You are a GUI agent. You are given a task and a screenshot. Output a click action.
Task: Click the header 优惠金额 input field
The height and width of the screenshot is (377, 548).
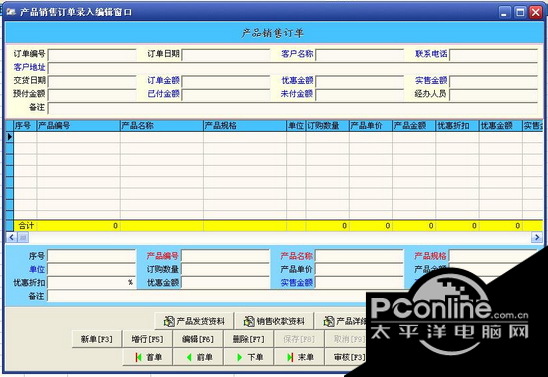pyautogui.click(x=360, y=81)
